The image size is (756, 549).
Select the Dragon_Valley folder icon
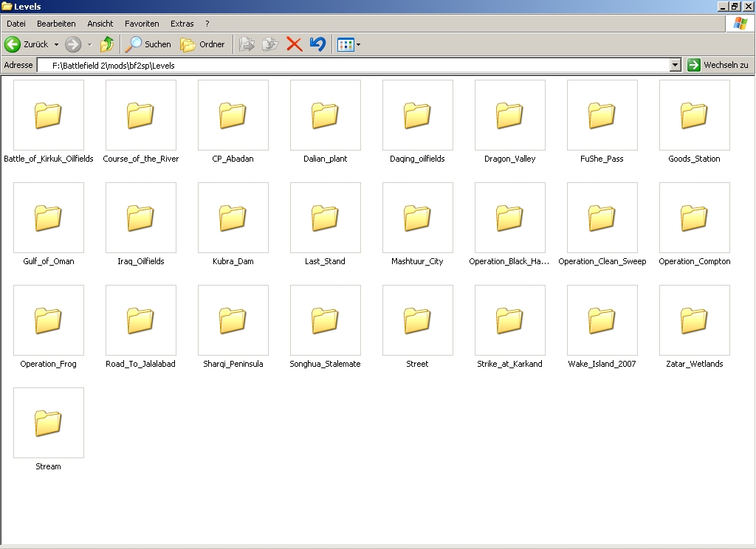click(x=510, y=115)
